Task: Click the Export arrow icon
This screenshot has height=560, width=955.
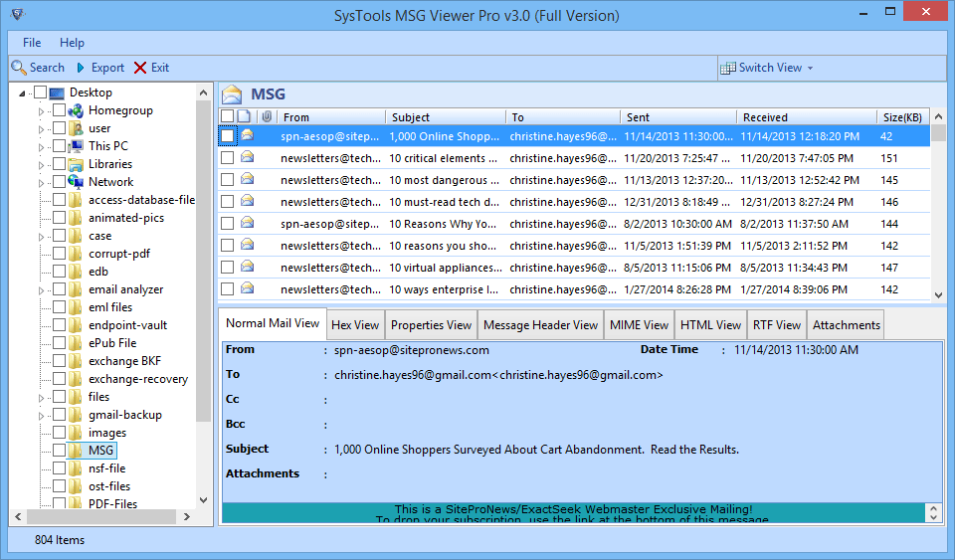Action: tap(81, 68)
